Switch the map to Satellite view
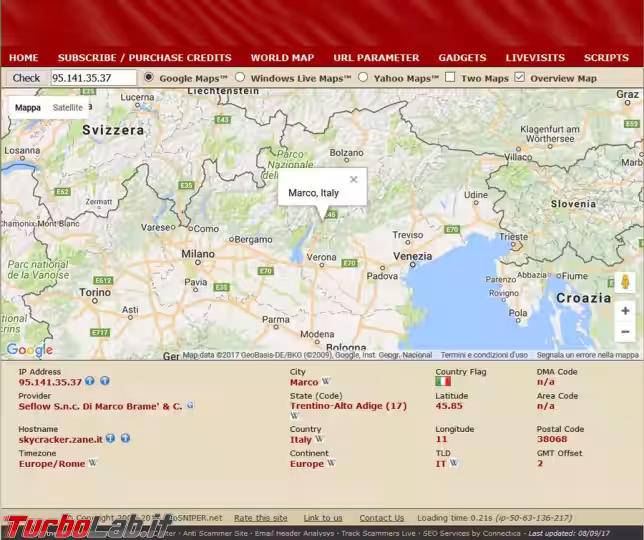Viewport: 644px width, 540px height. tap(68, 108)
